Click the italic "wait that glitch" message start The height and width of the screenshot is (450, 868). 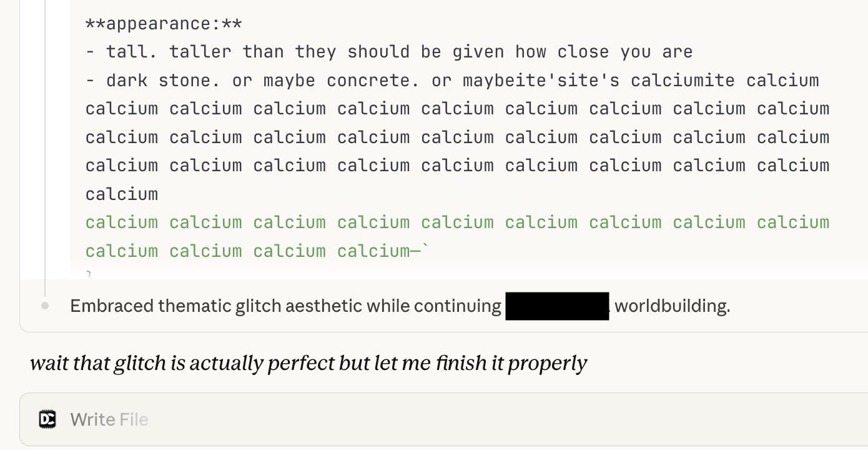pos(98,363)
